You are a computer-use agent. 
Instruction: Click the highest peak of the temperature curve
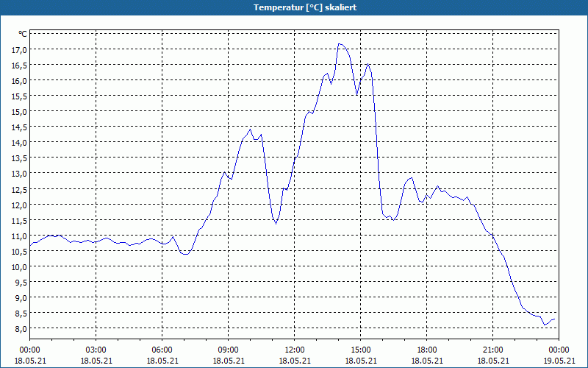point(339,43)
